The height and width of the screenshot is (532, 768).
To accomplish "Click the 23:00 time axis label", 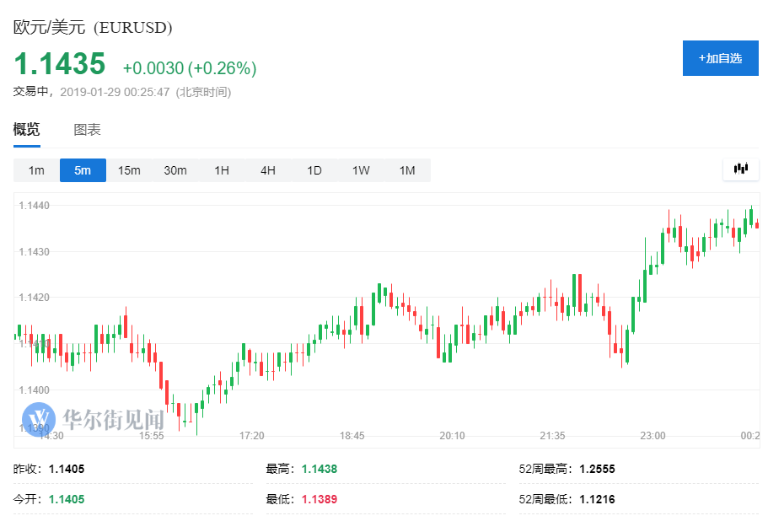I will [653, 436].
